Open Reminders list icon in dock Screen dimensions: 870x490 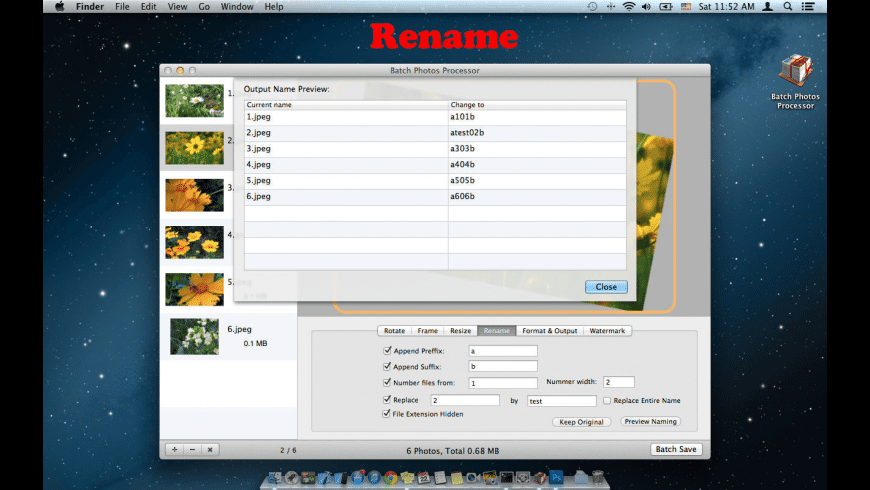(440, 478)
